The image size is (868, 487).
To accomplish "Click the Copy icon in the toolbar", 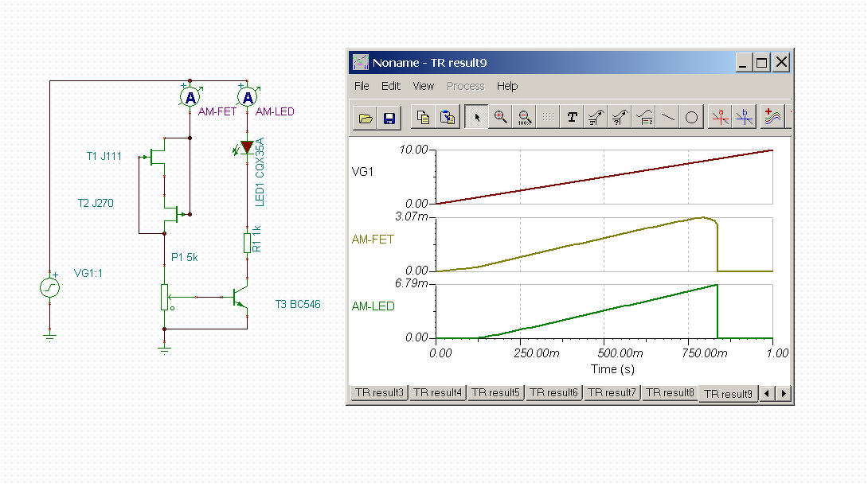I will pyautogui.click(x=423, y=117).
